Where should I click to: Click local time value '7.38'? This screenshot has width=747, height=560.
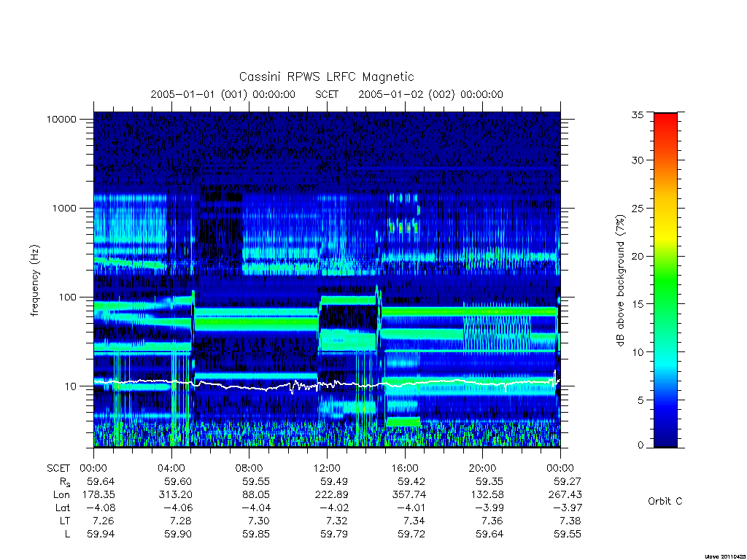[x=570, y=521]
